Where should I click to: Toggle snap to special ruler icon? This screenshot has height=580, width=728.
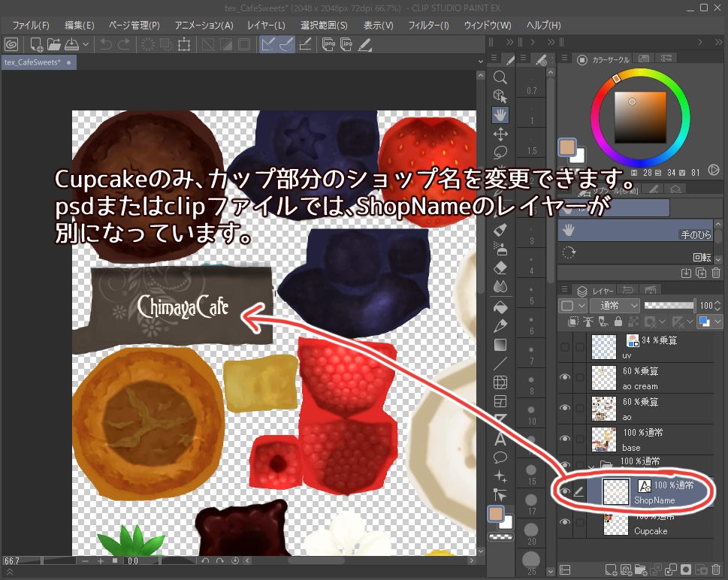tap(286, 44)
